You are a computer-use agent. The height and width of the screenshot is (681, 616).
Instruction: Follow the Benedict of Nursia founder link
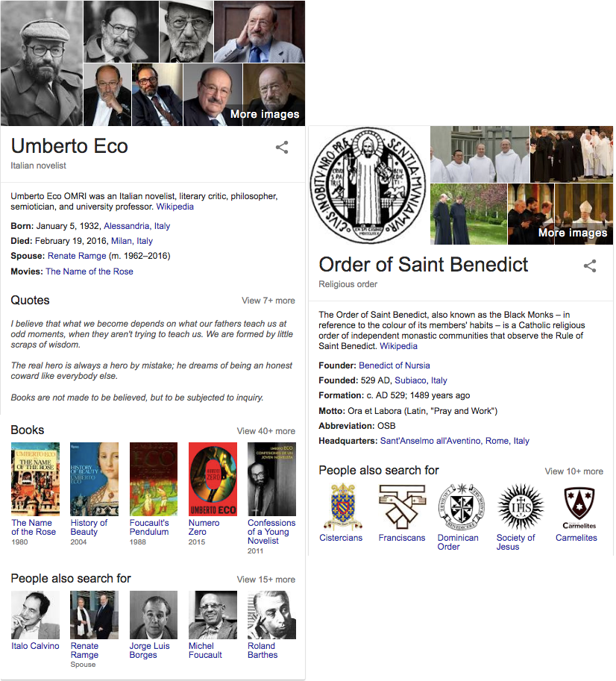(x=395, y=365)
